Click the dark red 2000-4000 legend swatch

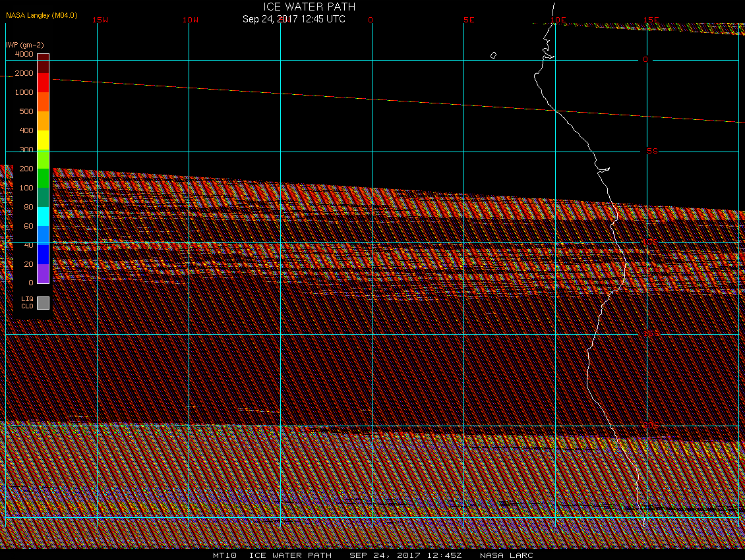43,63
